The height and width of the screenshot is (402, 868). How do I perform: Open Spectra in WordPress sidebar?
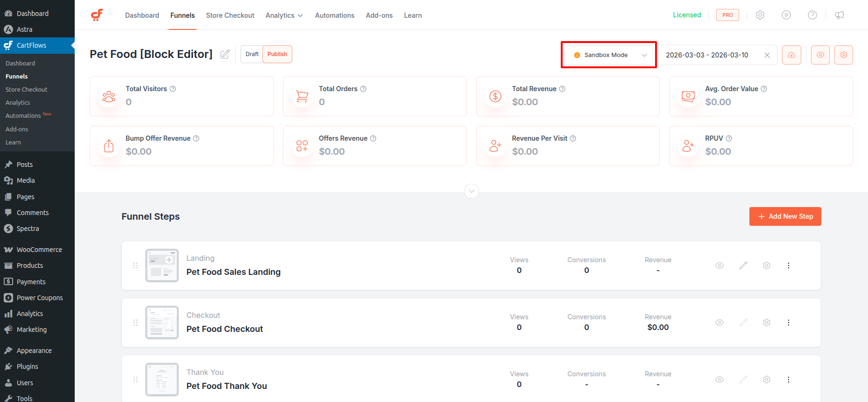[37, 229]
